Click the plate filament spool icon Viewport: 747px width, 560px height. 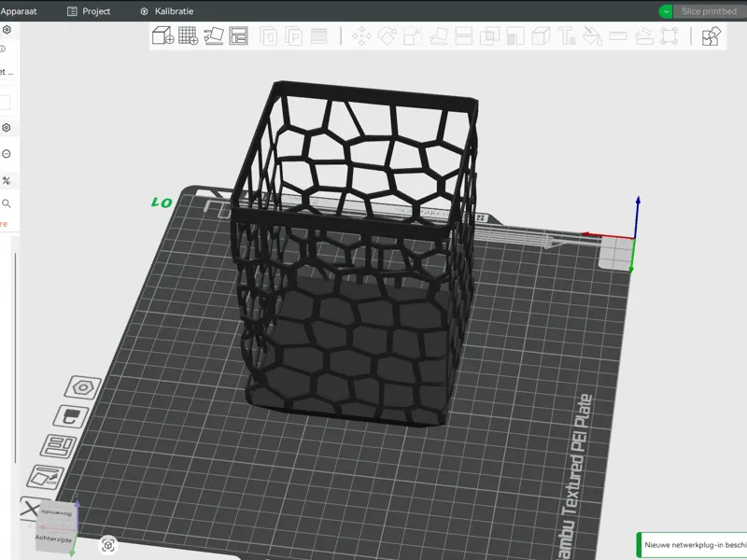click(71, 416)
